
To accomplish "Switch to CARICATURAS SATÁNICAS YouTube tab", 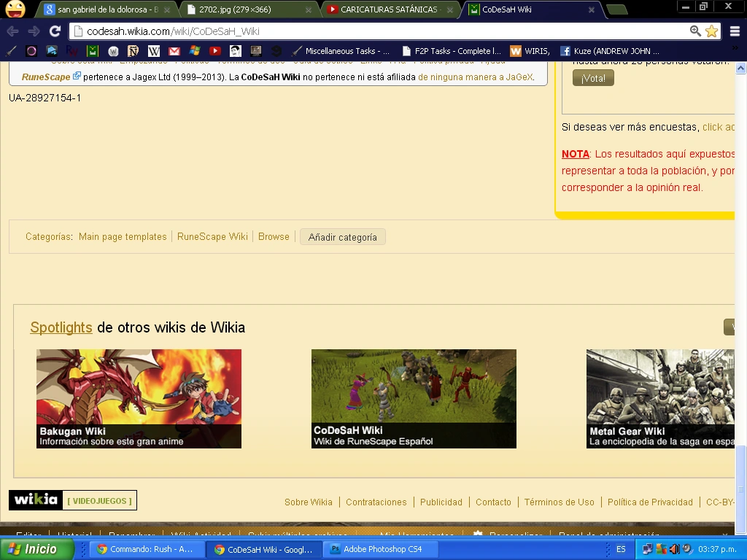I will click(x=391, y=9).
